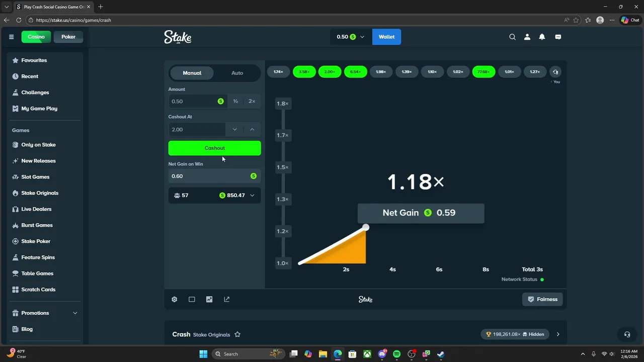Viewport: 644px width, 362px height.
Task: Favourite the Crash game with the star
Action: 237,334
